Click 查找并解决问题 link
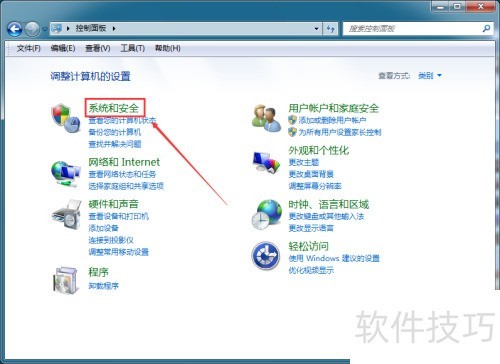 [x=115, y=144]
